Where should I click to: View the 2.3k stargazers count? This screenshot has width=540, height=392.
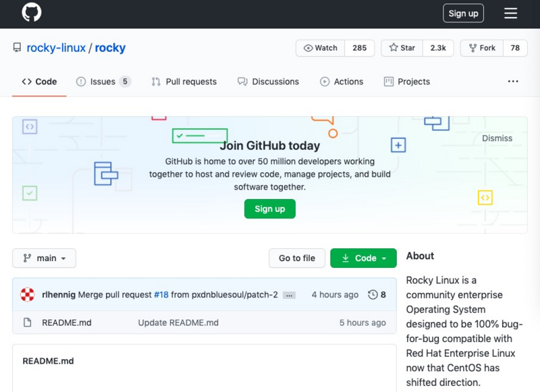[438, 48]
